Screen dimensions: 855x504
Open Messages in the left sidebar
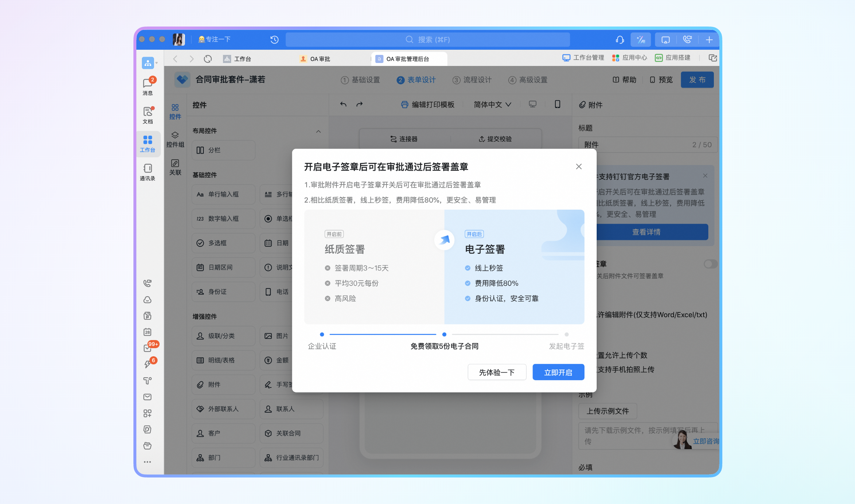[x=148, y=86]
